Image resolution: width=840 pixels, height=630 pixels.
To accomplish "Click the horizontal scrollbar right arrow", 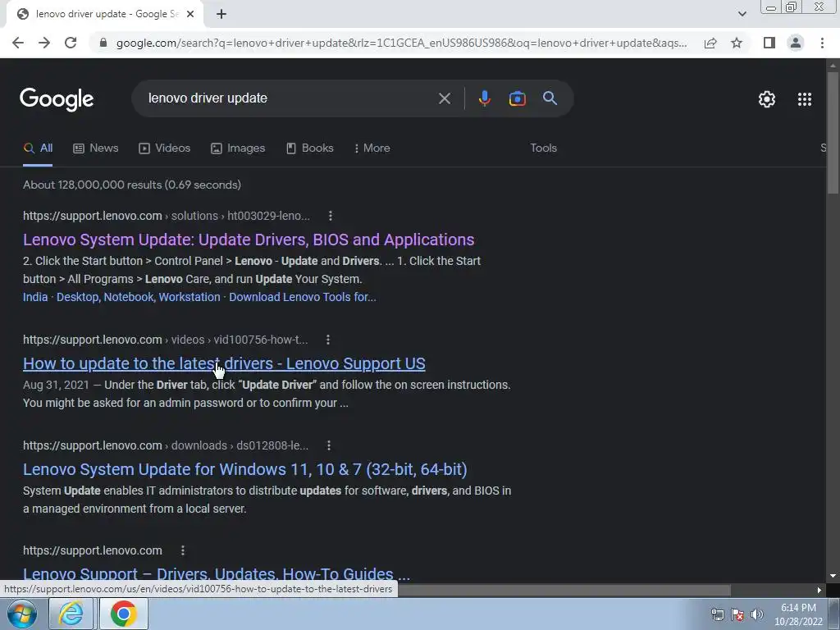I will point(819,590).
